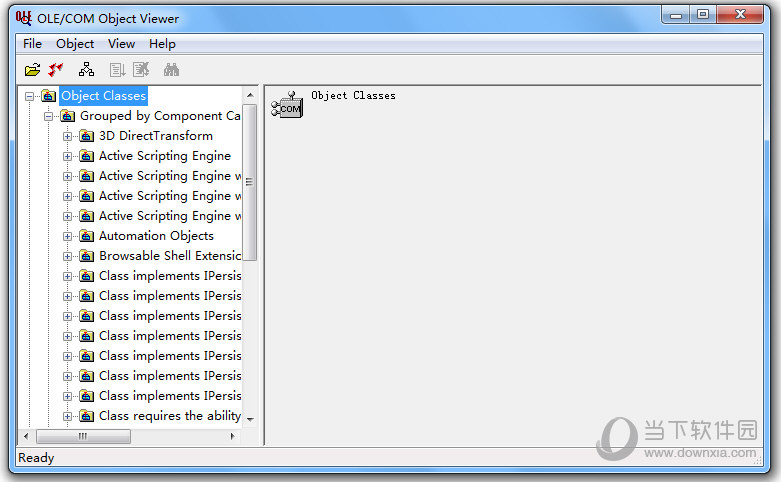Click the grayed document-with-arrow toolbar icon

pos(117,70)
